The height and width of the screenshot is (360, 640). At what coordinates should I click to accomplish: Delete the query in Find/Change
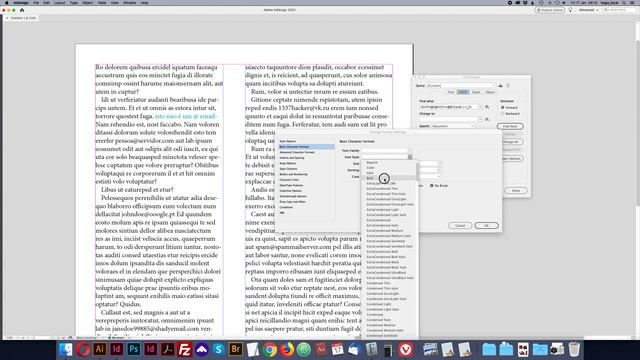pyautogui.click(x=508, y=86)
